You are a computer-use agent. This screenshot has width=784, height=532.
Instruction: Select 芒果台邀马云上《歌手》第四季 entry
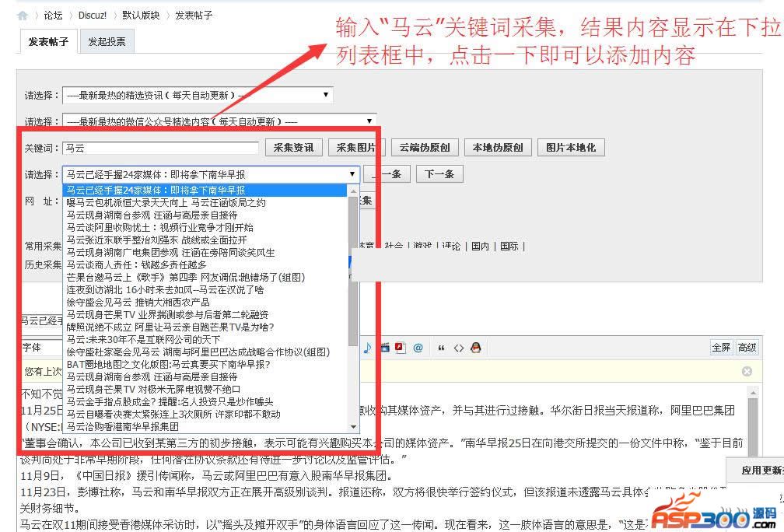point(205,278)
